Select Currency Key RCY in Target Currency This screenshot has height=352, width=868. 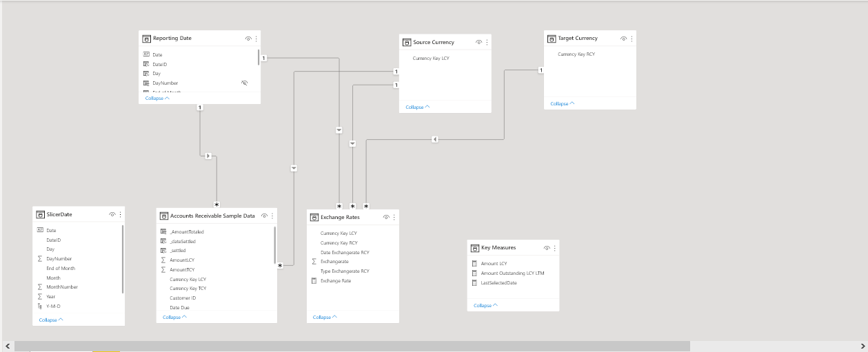(x=576, y=54)
